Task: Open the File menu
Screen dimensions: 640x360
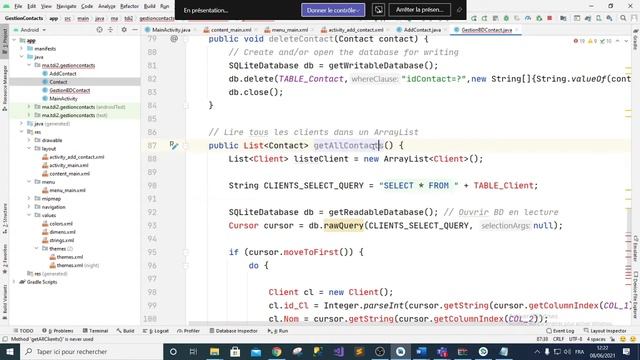Action: coord(18,7)
